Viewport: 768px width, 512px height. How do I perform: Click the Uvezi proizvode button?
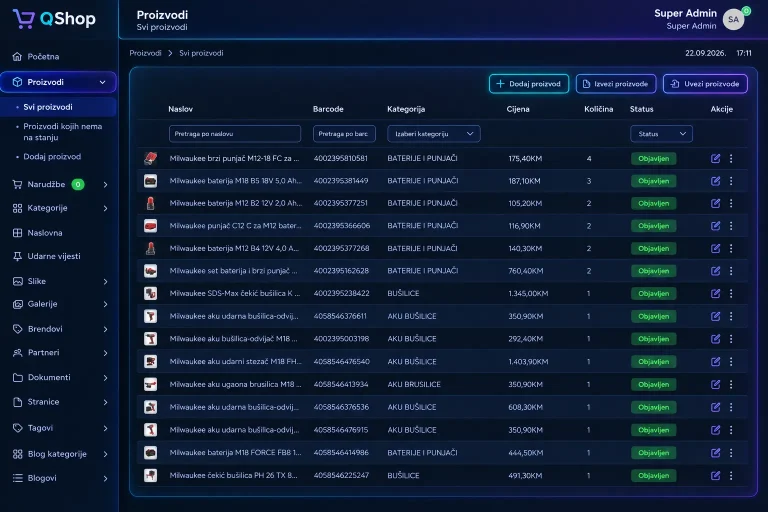point(705,84)
